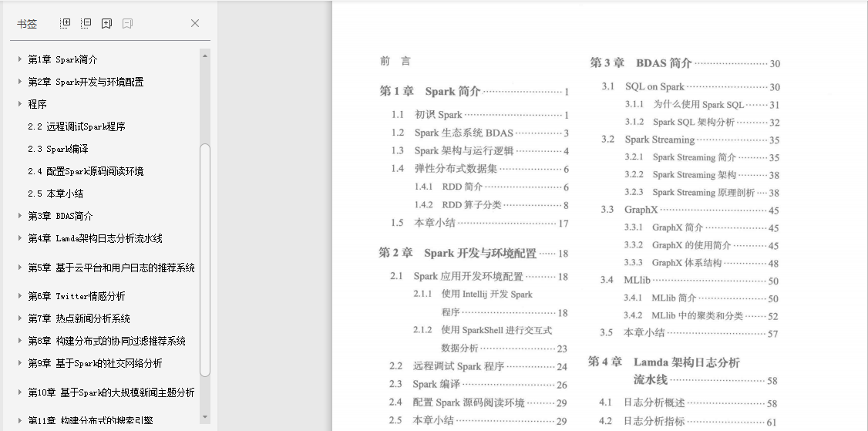868x431 pixels.
Task: Add a new bookmark icon
Action: coord(107,23)
